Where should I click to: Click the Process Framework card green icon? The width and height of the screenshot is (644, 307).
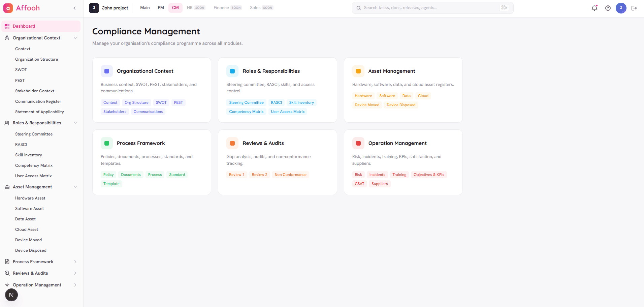[107, 143]
